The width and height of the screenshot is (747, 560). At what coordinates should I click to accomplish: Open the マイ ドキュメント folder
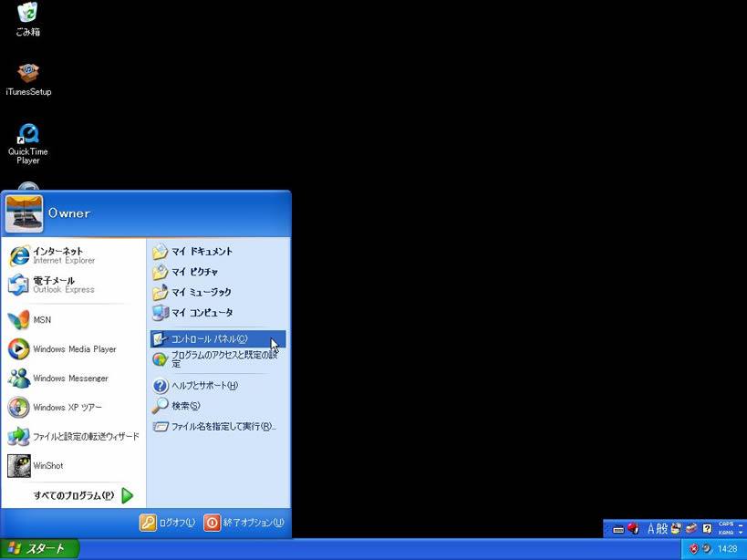218,252
